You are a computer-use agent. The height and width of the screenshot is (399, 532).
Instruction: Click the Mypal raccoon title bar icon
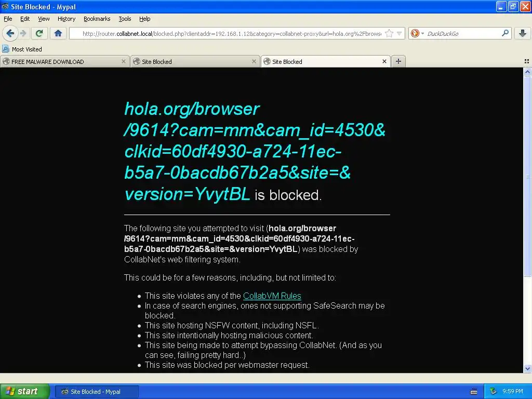click(5, 6)
